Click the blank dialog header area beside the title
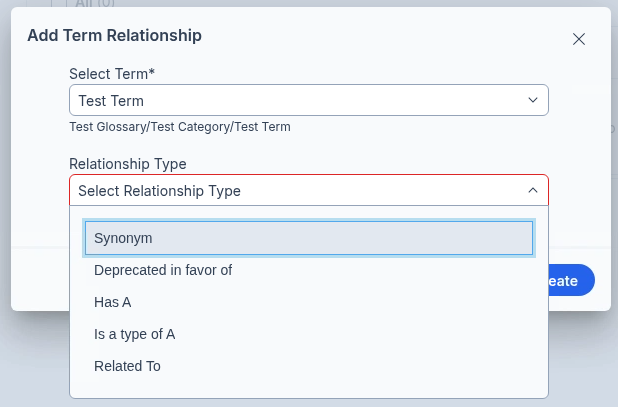This screenshot has height=407, width=618. tap(380, 36)
